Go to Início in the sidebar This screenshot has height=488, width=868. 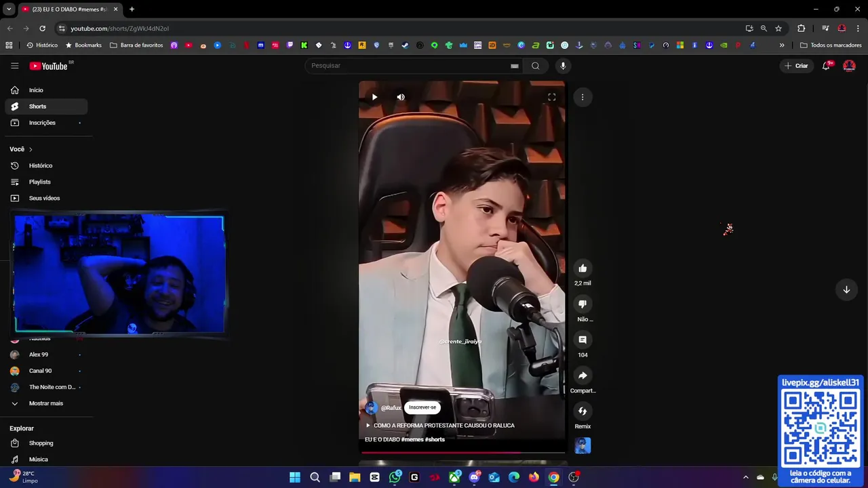coord(46,90)
